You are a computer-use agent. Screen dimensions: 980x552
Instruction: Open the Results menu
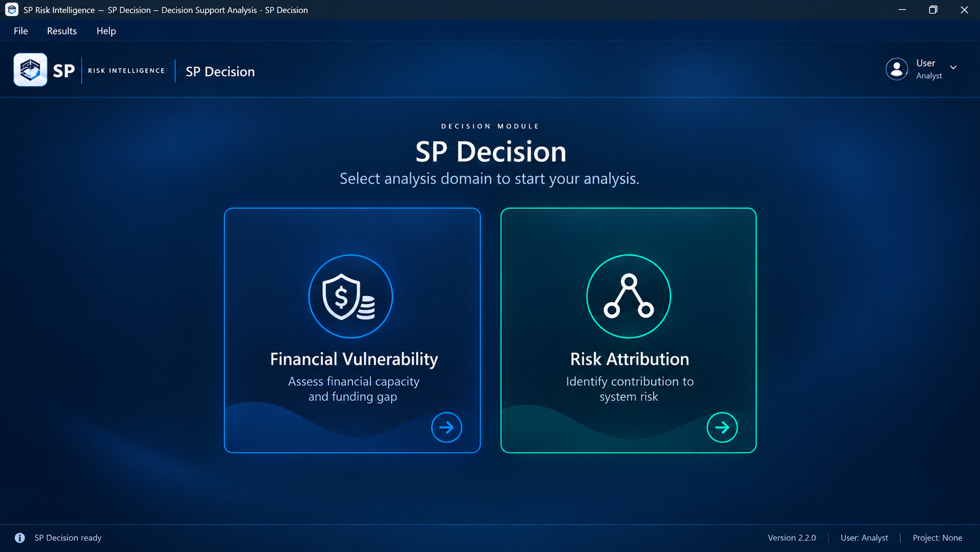click(62, 31)
